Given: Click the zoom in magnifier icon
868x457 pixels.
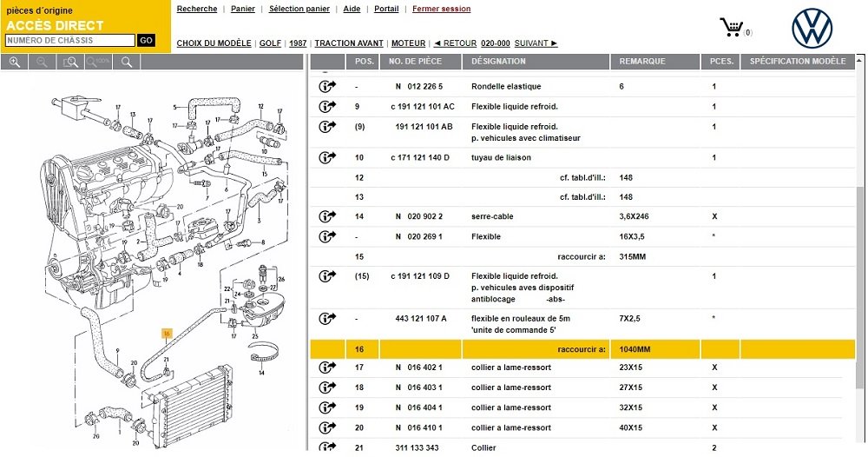Looking at the screenshot, I should point(15,62).
